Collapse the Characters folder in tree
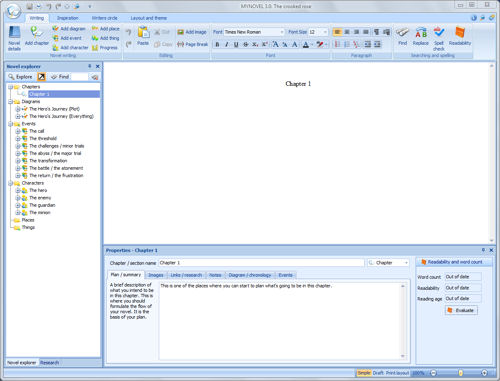Screen dimensions: 500x381 11,183
